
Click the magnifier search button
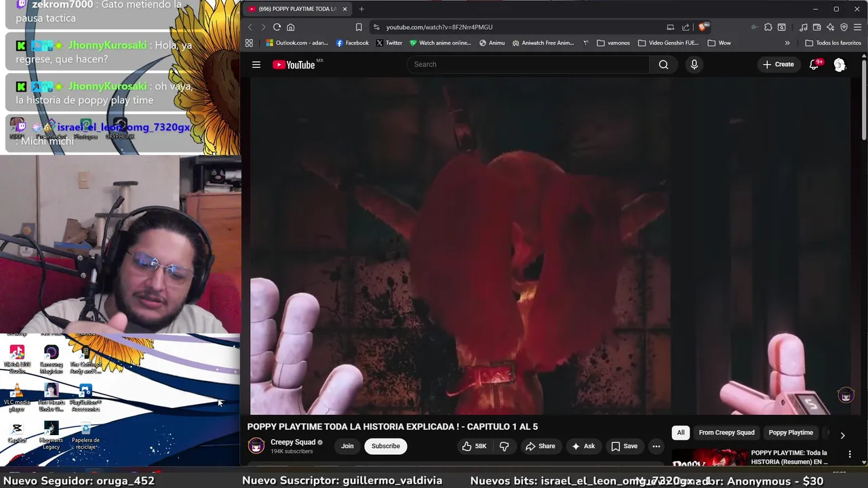[663, 64]
